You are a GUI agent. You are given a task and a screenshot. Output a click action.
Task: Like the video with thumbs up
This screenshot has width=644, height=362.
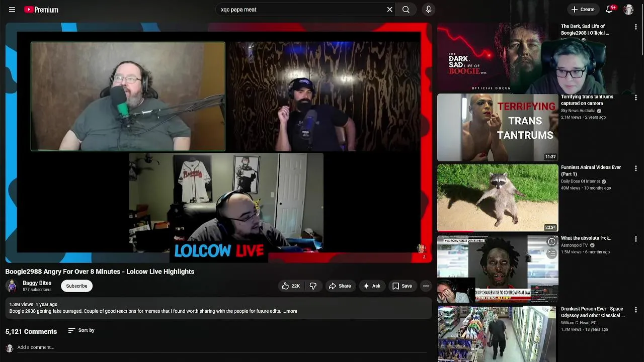click(291, 286)
